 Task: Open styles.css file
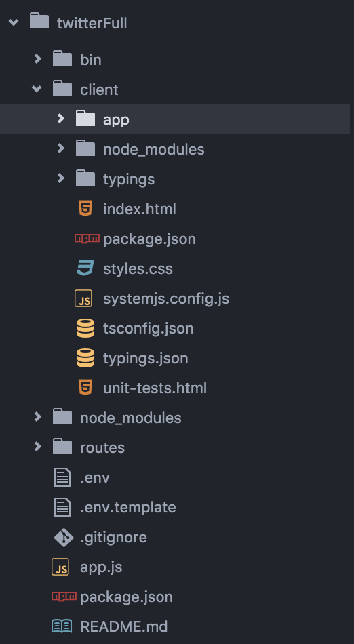coord(138,269)
